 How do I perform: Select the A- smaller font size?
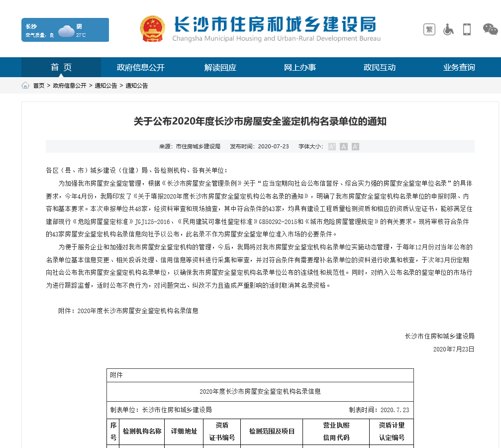[x=355, y=146]
